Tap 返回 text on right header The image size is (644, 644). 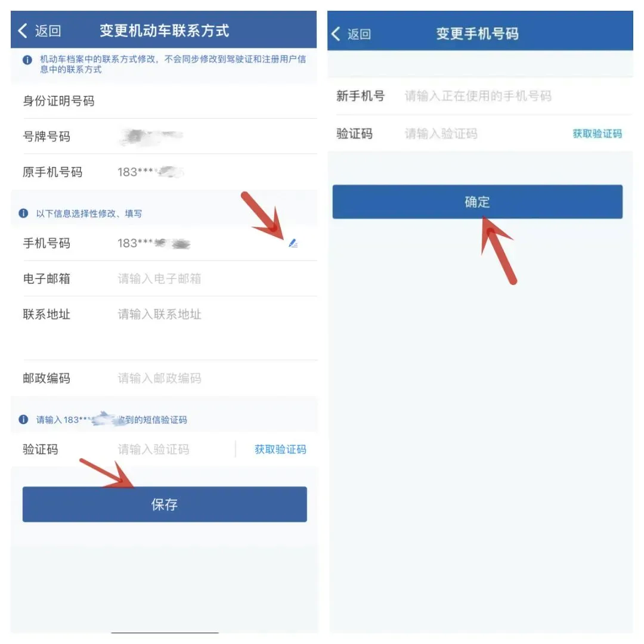pos(359,33)
